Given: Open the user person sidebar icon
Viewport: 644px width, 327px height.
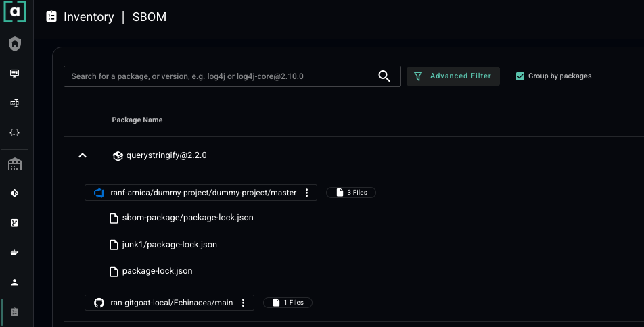Looking at the screenshot, I should 14,282.
